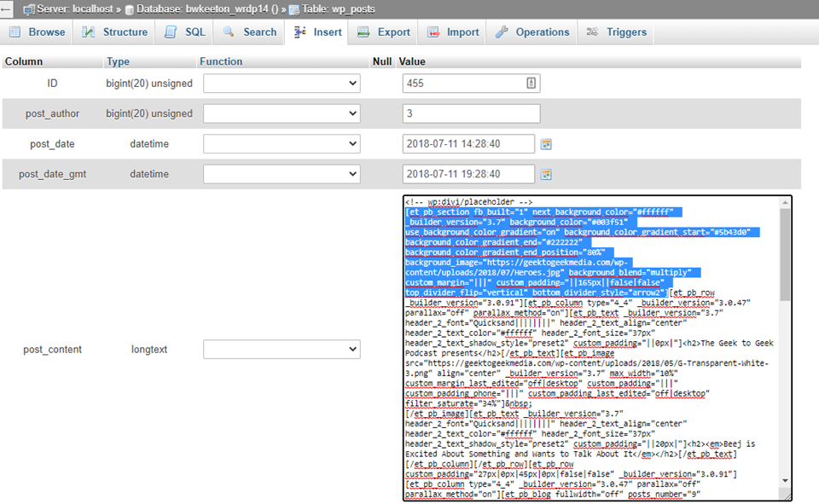Open the calendar picker for post_date_gmt

pos(545,174)
